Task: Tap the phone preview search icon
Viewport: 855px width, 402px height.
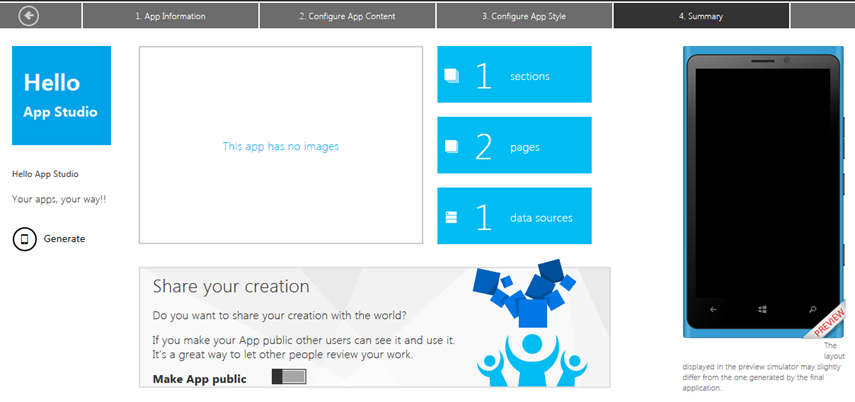Action: [x=812, y=309]
